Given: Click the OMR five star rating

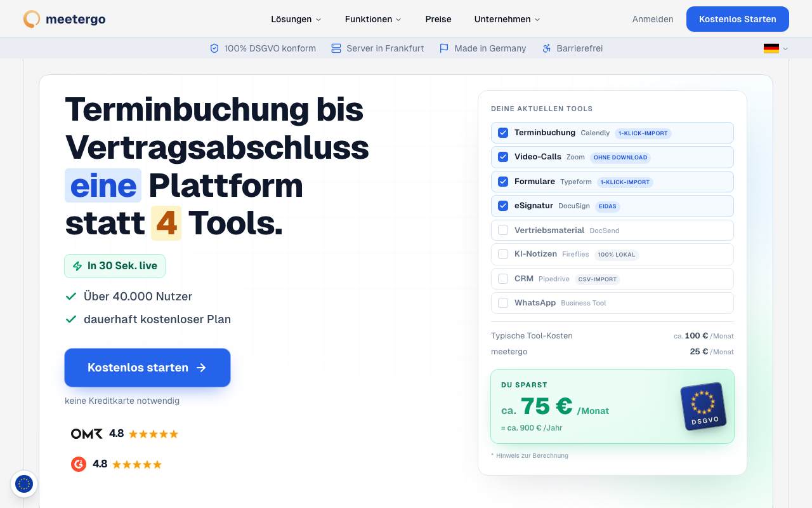Looking at the screenshot, I should click(154, 434).
